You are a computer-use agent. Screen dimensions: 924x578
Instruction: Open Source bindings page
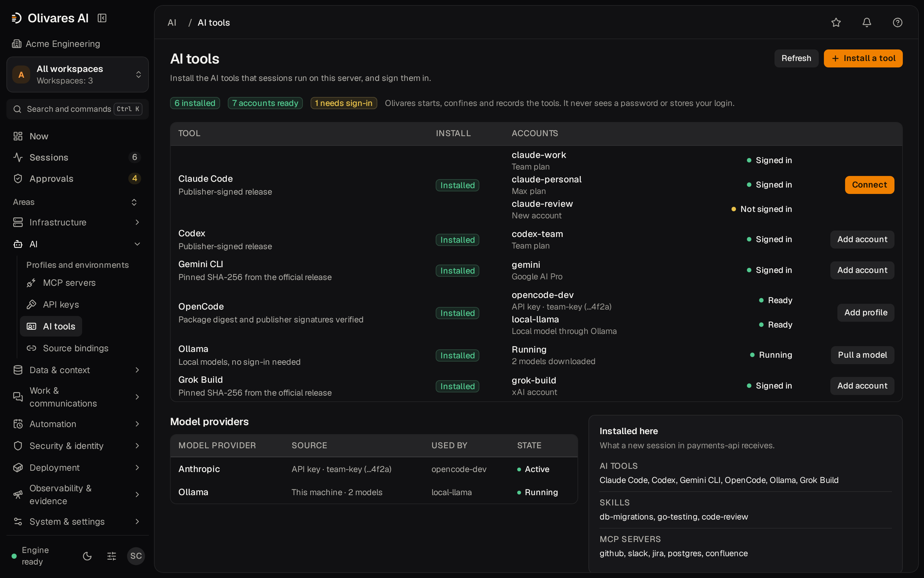pos(76,348)
